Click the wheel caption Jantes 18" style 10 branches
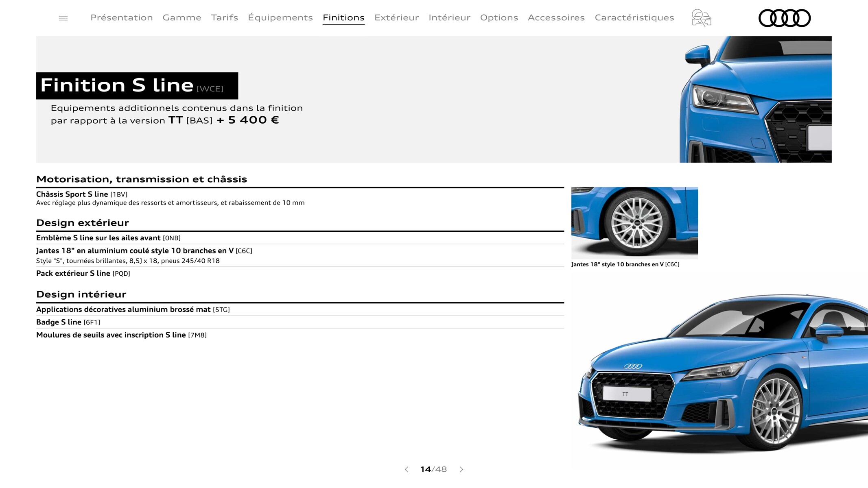Screen dimensions: 868x488 pyautogui.click(x=625, y=264)
